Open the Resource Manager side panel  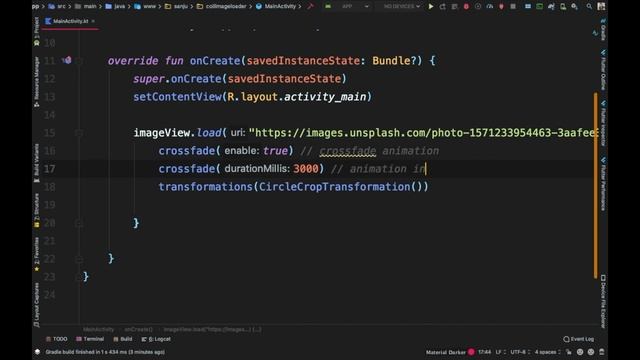(x=37, y=82)
